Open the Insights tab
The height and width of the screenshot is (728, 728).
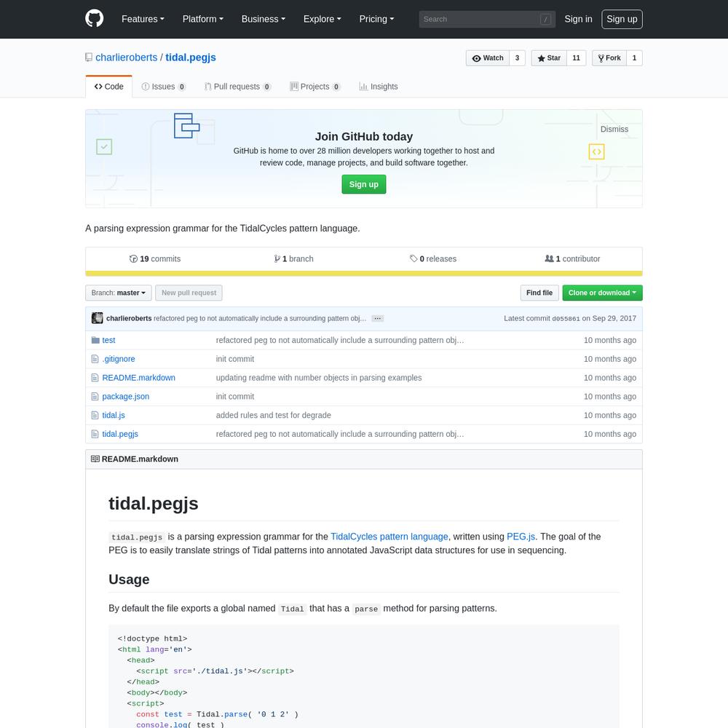pyautogui.click(x=379, y=87)
